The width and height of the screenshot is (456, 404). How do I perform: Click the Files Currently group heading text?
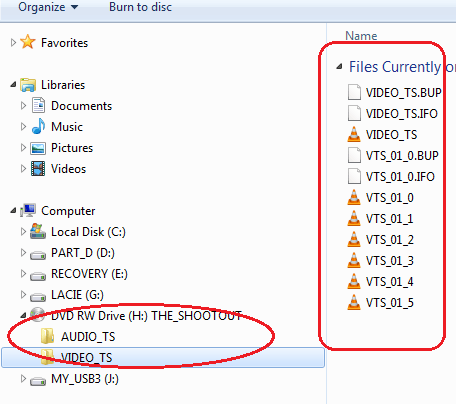[402, 67]
